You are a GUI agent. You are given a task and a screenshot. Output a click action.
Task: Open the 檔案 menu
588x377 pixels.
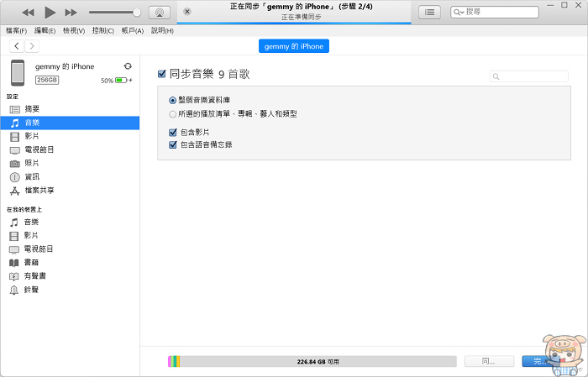(x=18, y=30)
